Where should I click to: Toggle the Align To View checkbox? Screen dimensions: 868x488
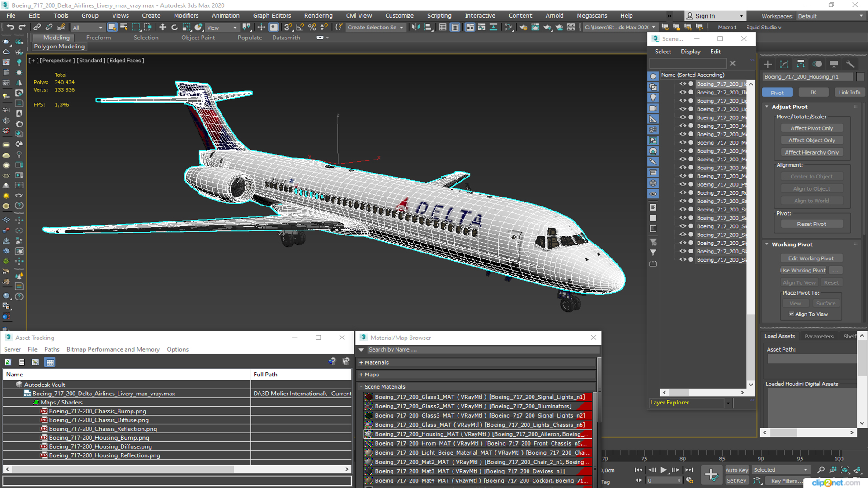click(791, 314)
